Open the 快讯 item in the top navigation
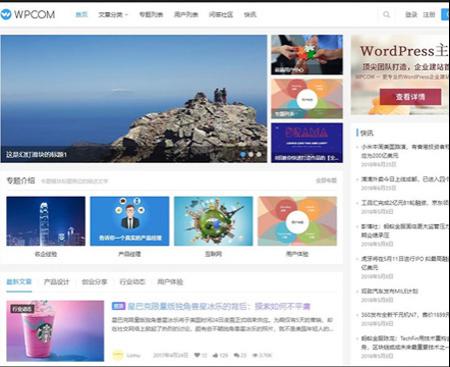This screenshot has width=450, height=367. [250, 14]
